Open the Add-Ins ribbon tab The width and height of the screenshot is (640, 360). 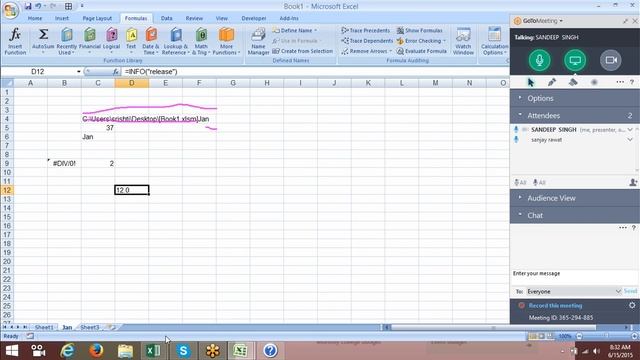pos(289,18)
